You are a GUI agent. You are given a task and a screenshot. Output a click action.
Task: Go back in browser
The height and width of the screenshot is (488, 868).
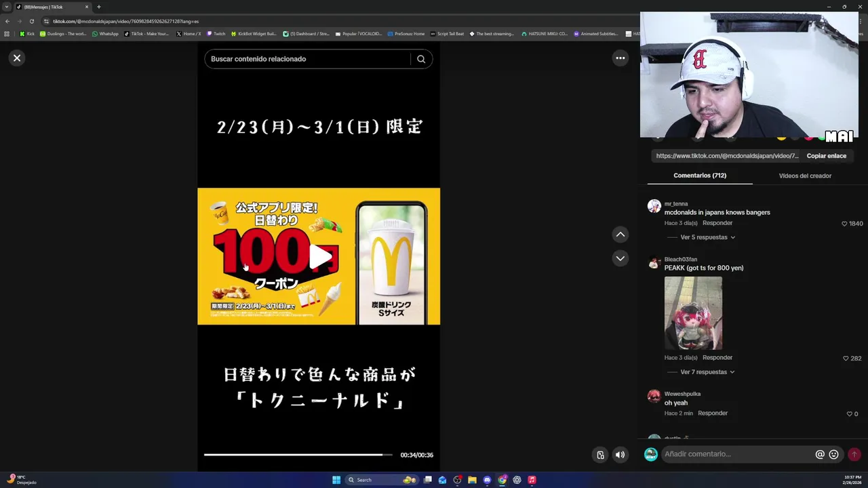[7, 21]
